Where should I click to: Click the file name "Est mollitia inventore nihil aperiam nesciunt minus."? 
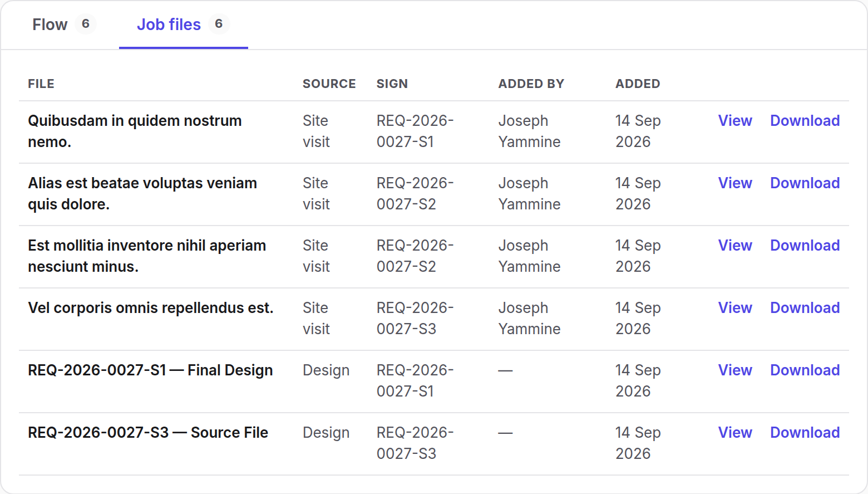pos(147,256)
